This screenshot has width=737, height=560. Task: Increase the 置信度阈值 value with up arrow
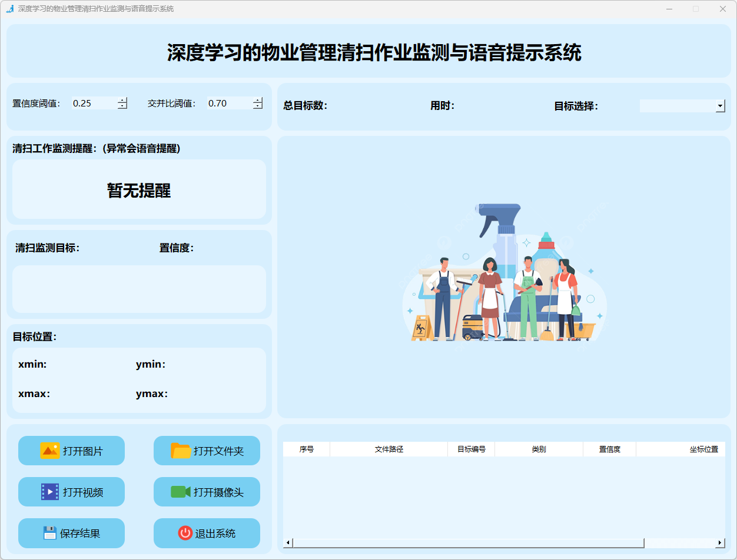pyautogui.click(x=122, y=100)
